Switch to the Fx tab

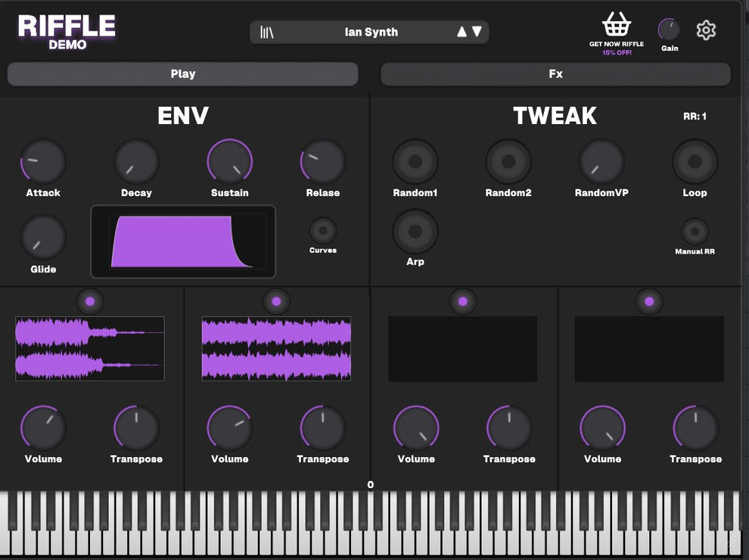click(556, 73)
